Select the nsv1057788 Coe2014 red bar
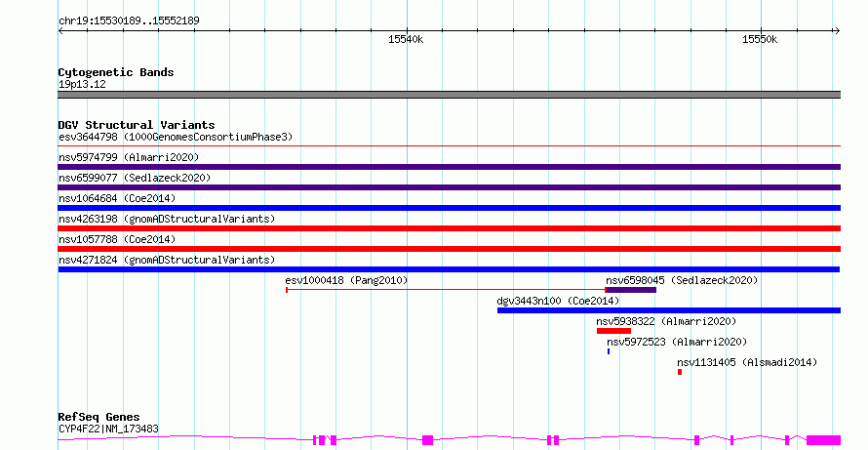 (x=449, y=249)
